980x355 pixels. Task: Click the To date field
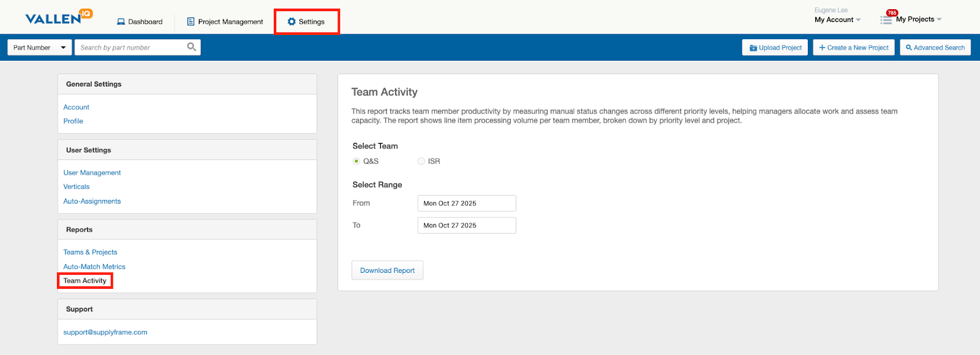pyautogui.click(x=466, y=226)
